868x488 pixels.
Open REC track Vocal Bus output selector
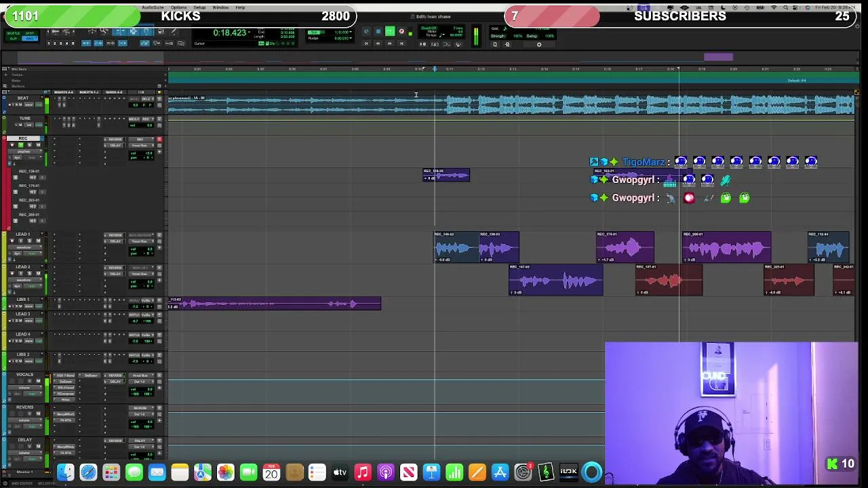coord(141,146)
